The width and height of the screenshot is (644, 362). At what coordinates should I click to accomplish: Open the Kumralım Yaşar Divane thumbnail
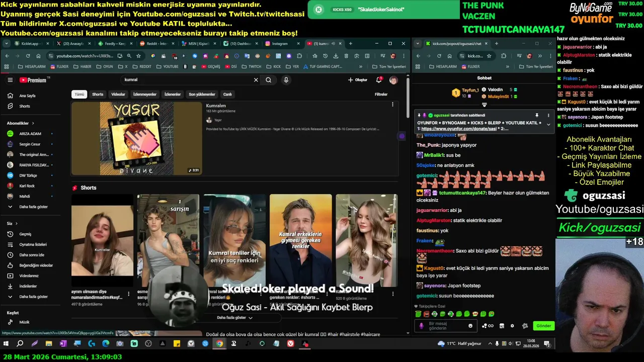tap(137, 138)
